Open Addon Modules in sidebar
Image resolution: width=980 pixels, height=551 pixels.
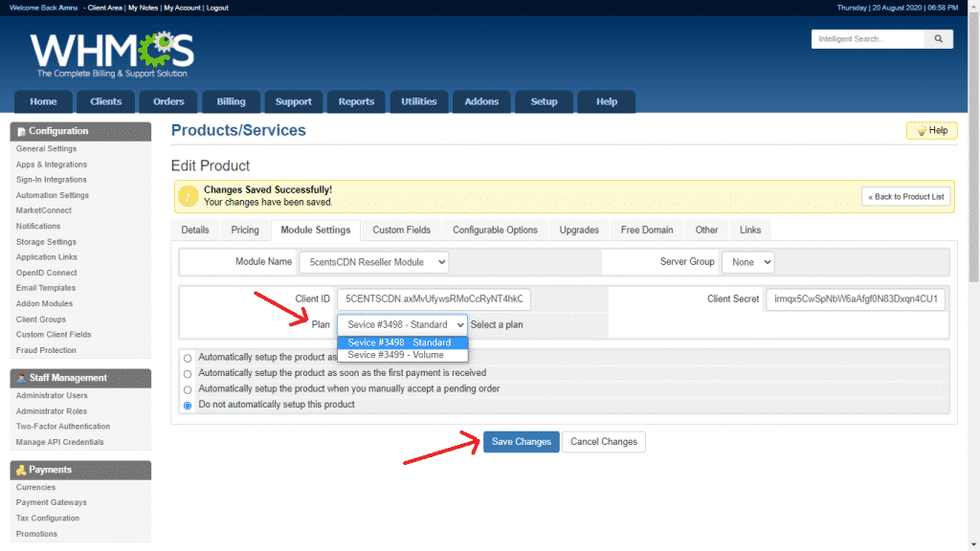[x=44, y=303]
